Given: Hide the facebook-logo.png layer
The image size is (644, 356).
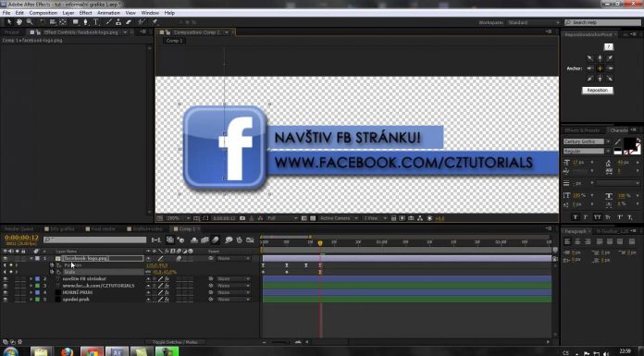Looking at the screenshot, I should [x=6, y=258].
